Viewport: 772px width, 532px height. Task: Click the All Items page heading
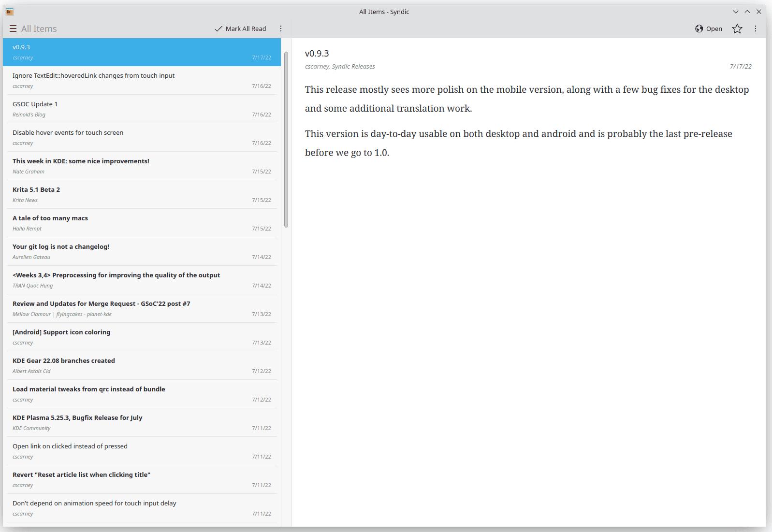(39, 29)
